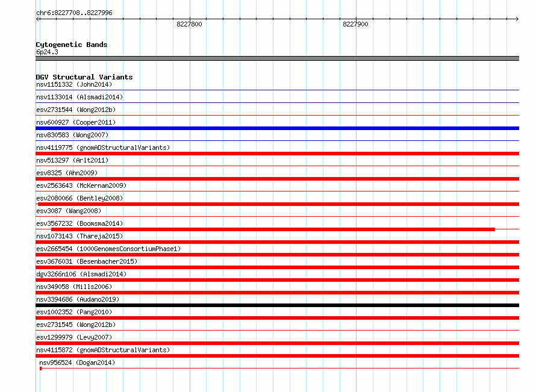Click the red bar under esv3567232

coord(273,229)
